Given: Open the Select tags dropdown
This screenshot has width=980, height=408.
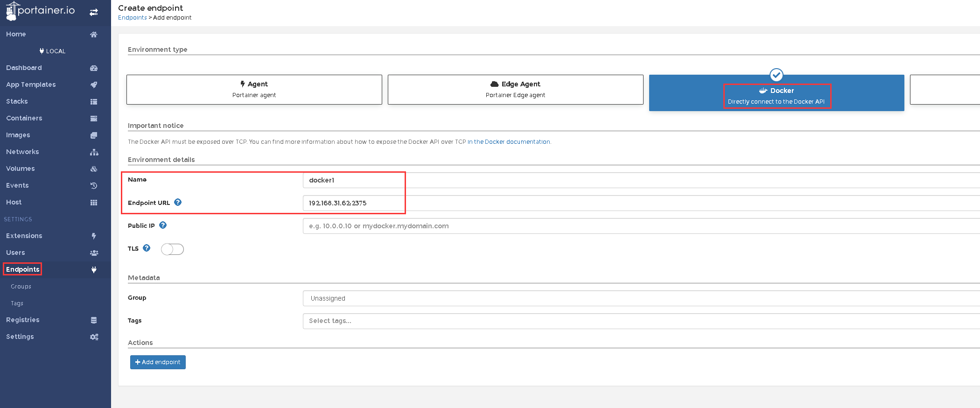Looking at the screenshot, I should [x=641, y=321].
